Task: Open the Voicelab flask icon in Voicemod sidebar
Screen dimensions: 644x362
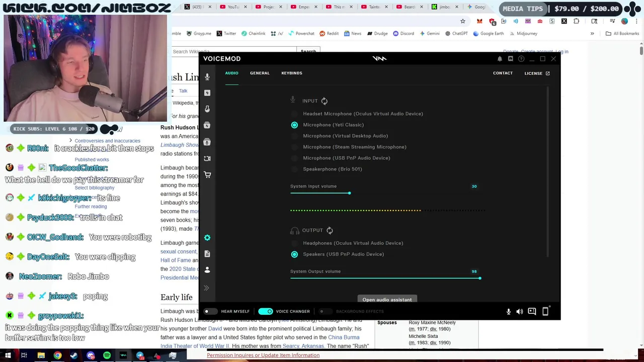Action: [207, 109]
